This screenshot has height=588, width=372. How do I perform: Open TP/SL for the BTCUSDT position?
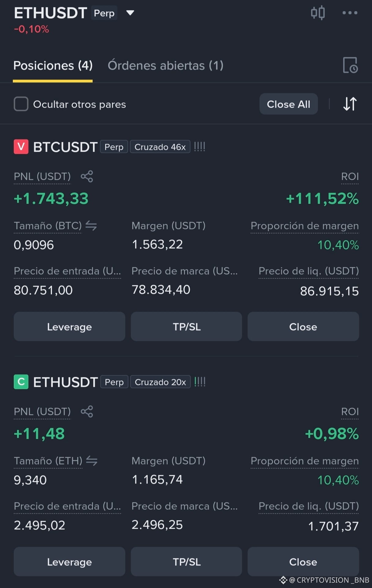tap(186, 327)
